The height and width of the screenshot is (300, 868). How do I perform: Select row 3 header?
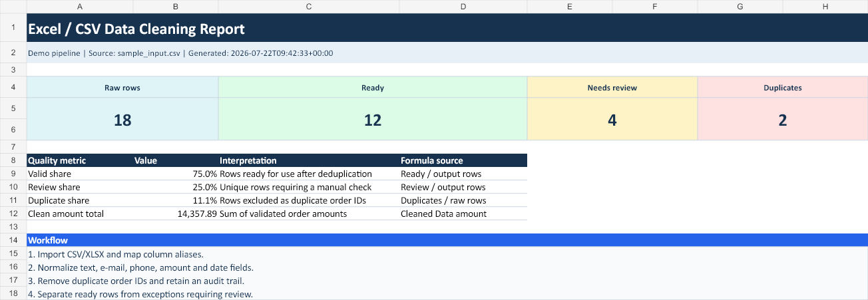(13, 70)
